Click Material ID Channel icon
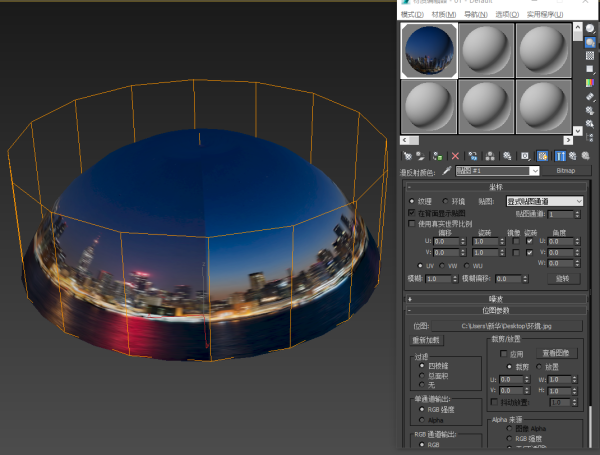Screen dimensions: 600x455 525,156
